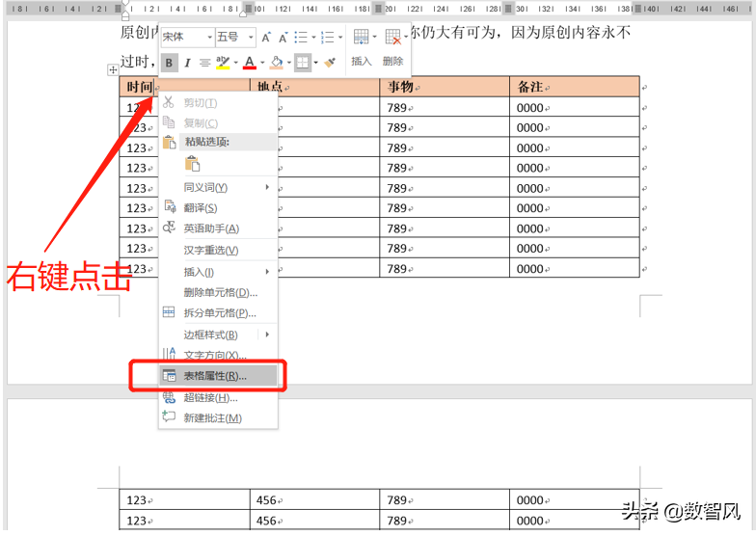Click the table move handle at table corner
The image size is (756, 536).
coord(113,69)
